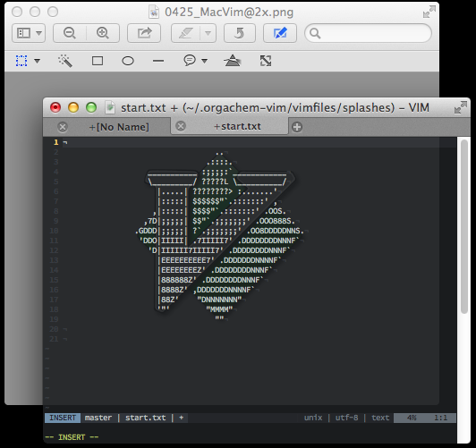The image size is (476, 448).
Task: Click start.txt document icon in VIM title
Action: point(110,107)
